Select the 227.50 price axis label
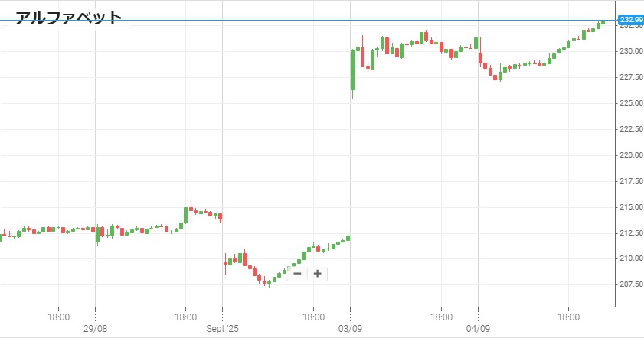644x338 pixels. [631, 76]
